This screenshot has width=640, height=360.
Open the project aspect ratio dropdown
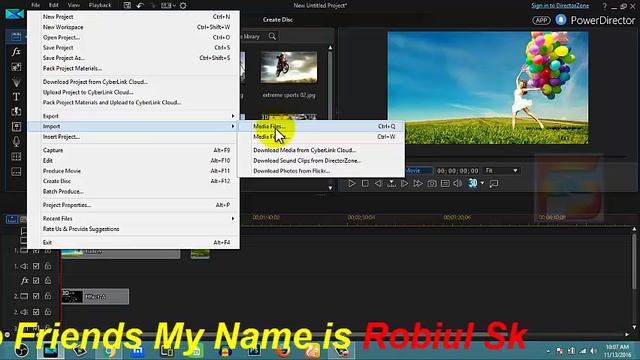click(174, 5)
